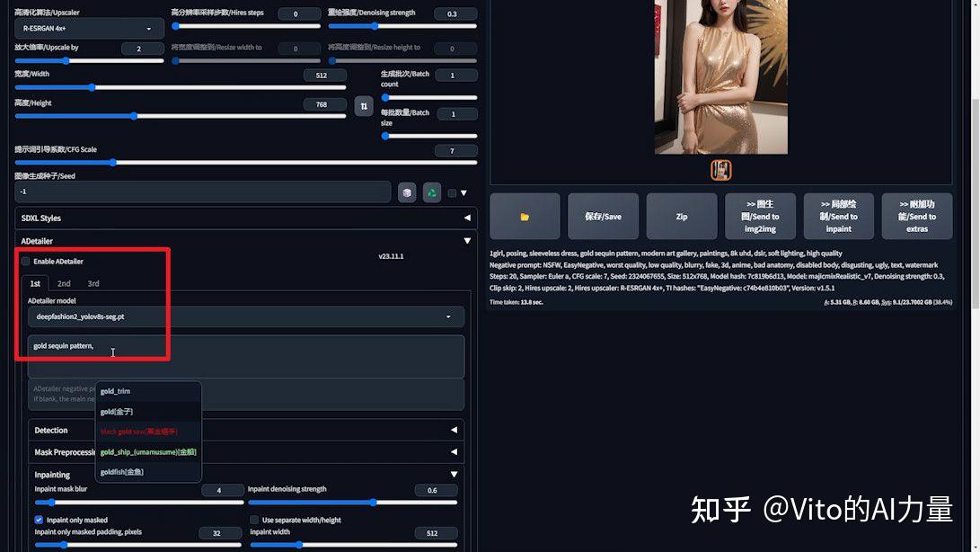Choose gold[金子] autocomplete suggestion
Viewport: 980px width, 552px height.
point(148,411)
